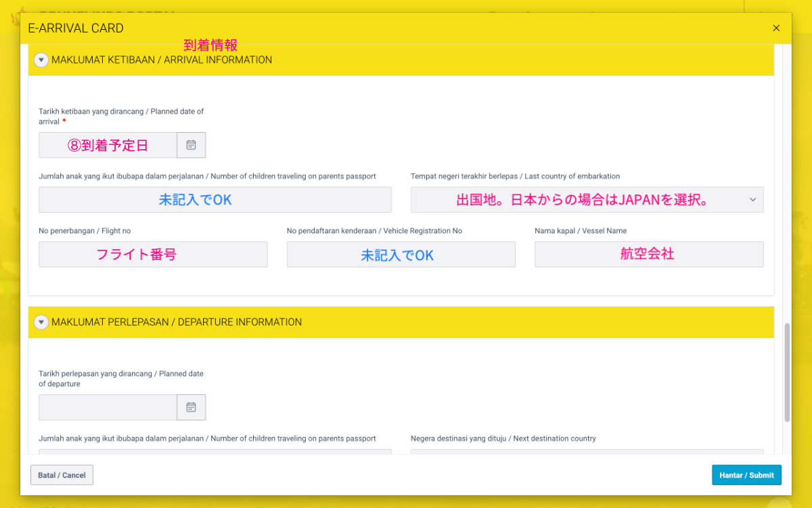The image size is (812, 508).
Task: Open the calendar picker for planned arrival date
Action: (191, 144)
